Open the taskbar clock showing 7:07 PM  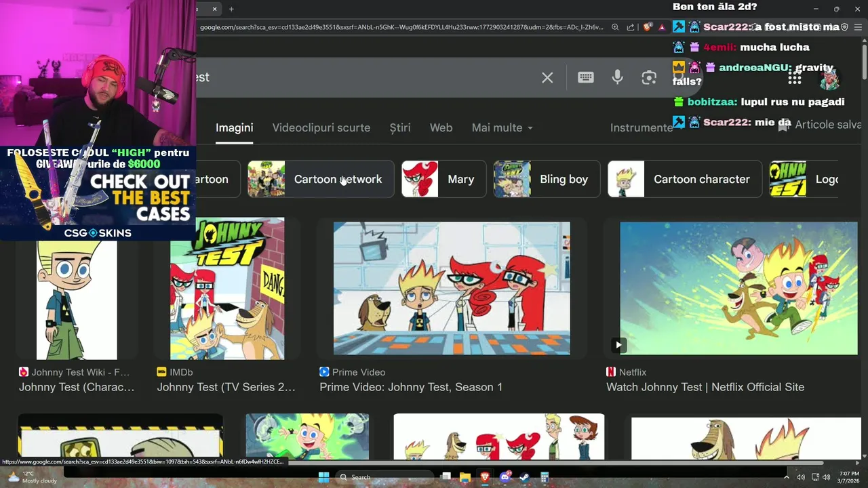[849, 477]
